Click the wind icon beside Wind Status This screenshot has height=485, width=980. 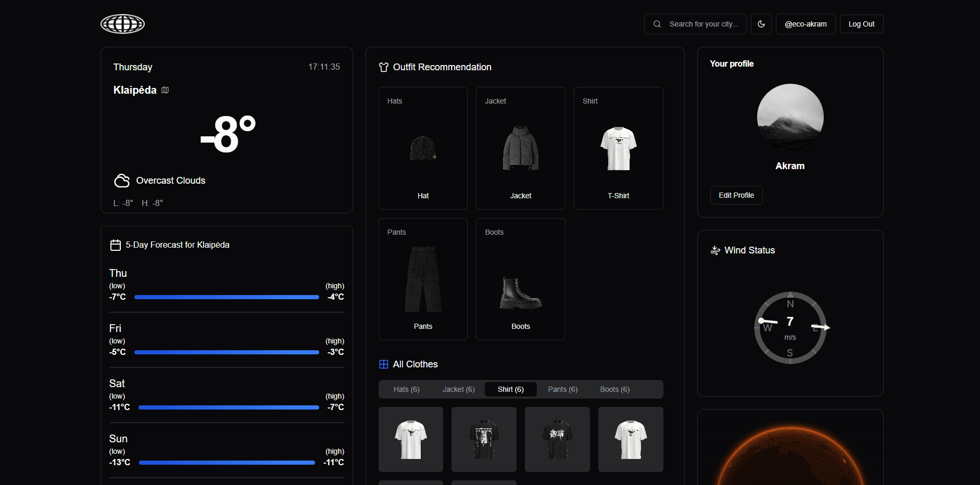tap(715, 250)
